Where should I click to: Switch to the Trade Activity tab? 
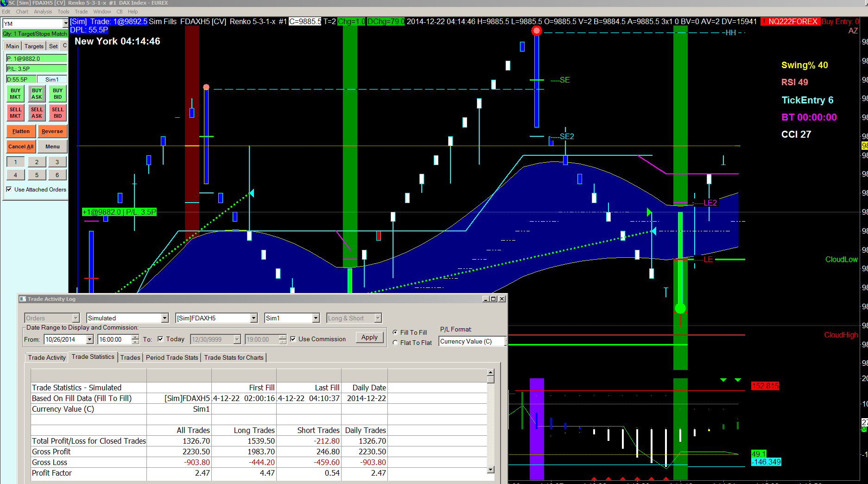(47, 357)
